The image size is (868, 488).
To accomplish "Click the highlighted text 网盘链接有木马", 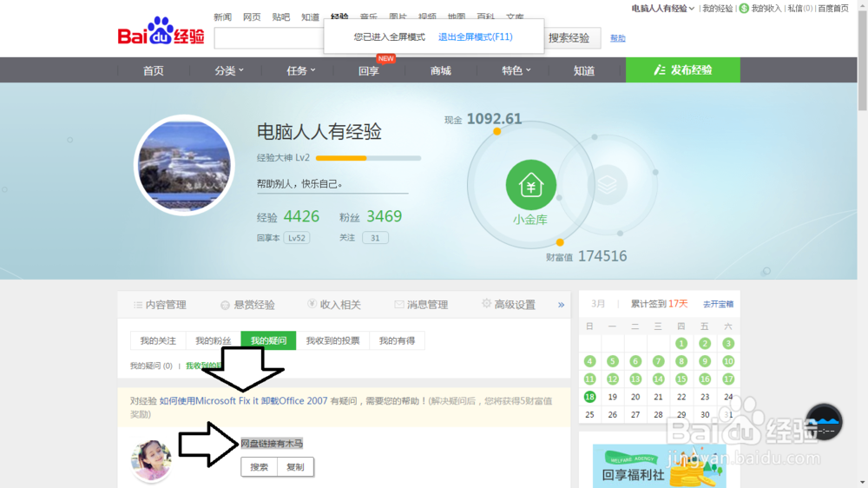I will tap(272, 443).
